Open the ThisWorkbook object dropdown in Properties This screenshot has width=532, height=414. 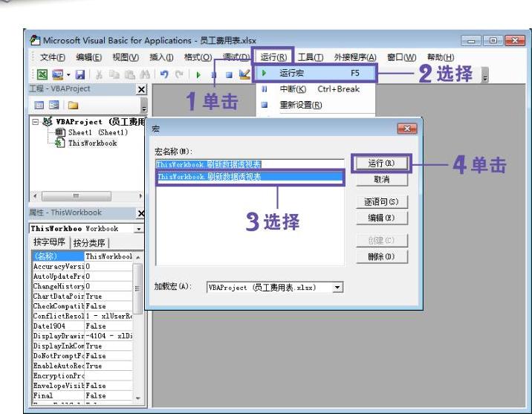pos(138,229)
